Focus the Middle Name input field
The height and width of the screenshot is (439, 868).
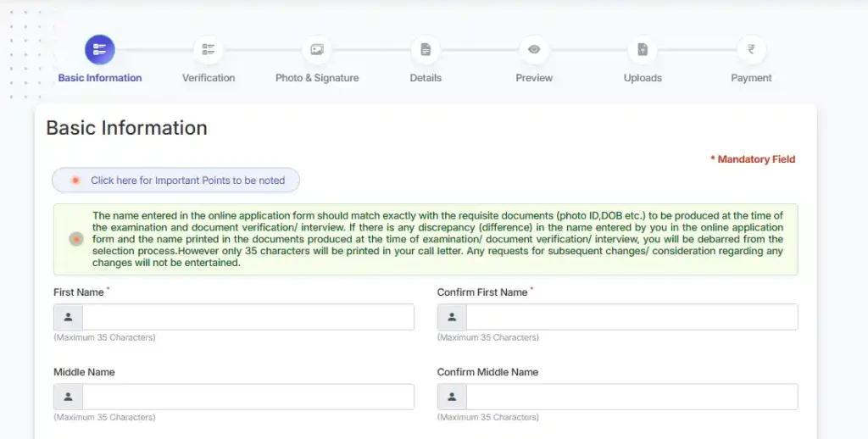pyautogui.click(x=248, y=397)
